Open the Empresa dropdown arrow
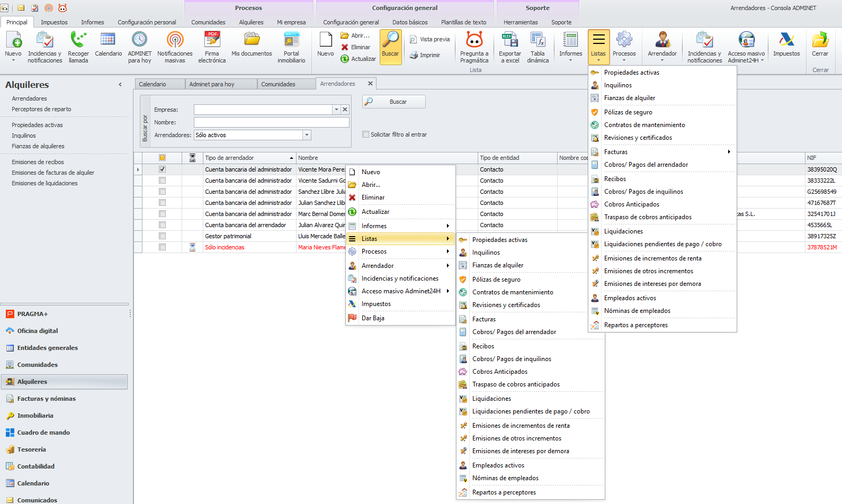The height and width of the screenshot is (504, 842). (x=336, y=110)
